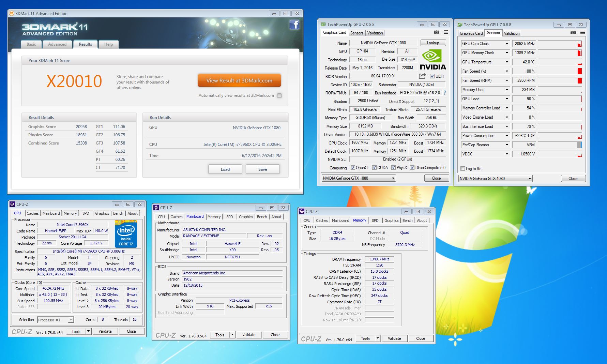The height and width of the screenshot is (364, 607).
Task: Expand GPU Temperature sensor dropdown
Action: (507, 62)
